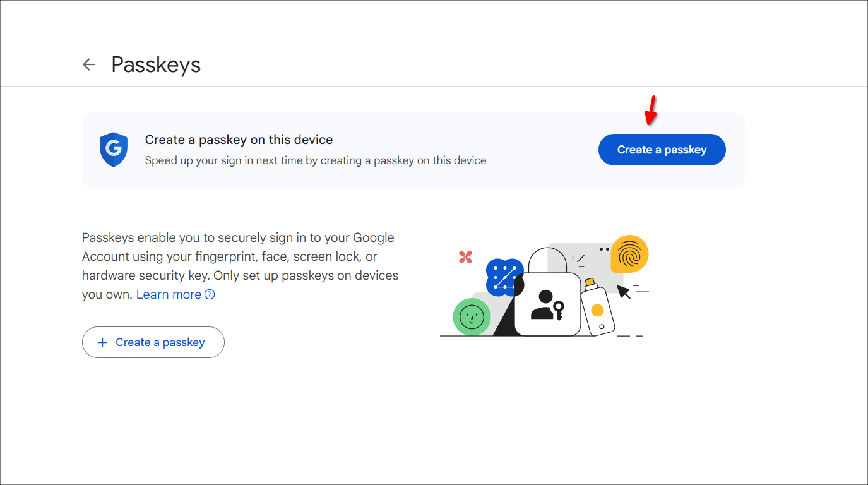Click the red flower shape in the illustration
This screenshot has width=868, height=485.
click(465, 257)
